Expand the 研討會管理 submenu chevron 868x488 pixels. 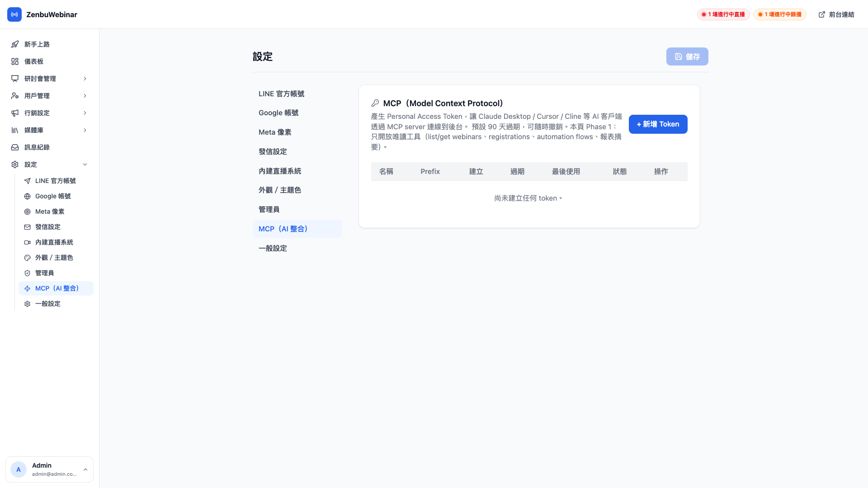pyautogui.click(x=85, y=79)
